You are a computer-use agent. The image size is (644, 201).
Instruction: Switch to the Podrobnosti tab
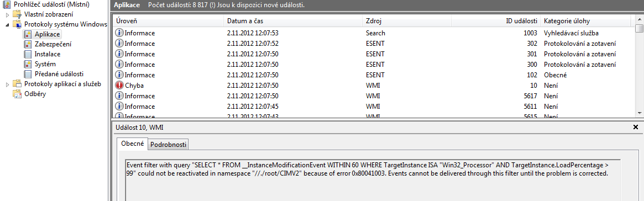168,144
